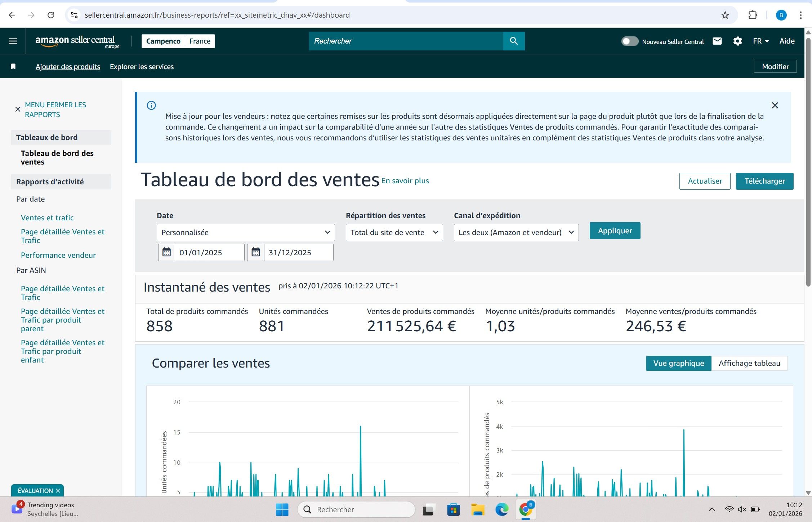812x522 pixels.
Task: Open the Répartition des ventes dropdown
Action: [394, 233]
